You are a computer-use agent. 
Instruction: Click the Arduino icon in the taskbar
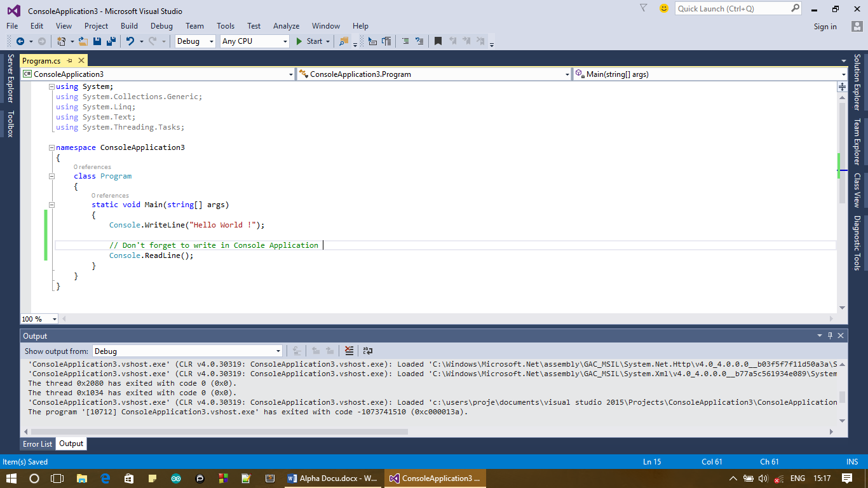pos(175,478)
